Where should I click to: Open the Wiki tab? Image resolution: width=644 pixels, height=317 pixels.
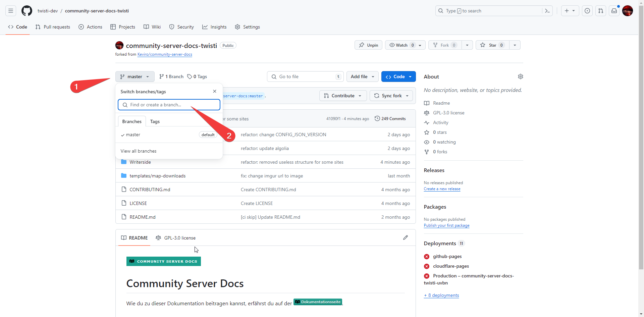pyautogui.click(x=152, y=27)
